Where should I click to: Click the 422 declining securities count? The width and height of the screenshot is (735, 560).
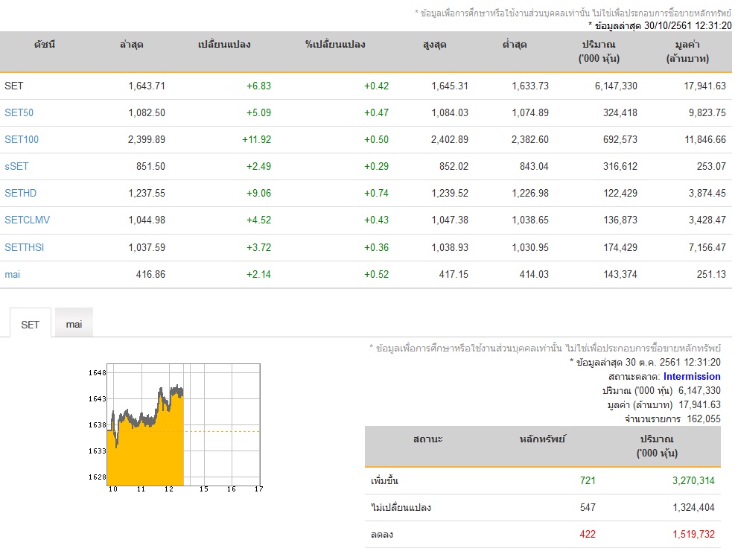tap(588, 534)
